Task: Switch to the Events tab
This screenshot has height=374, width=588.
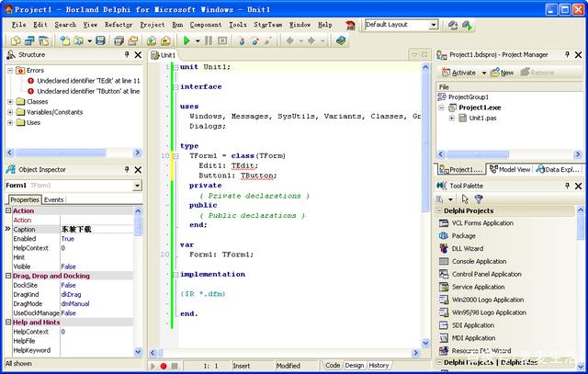Action: click(x=54, y=200)
